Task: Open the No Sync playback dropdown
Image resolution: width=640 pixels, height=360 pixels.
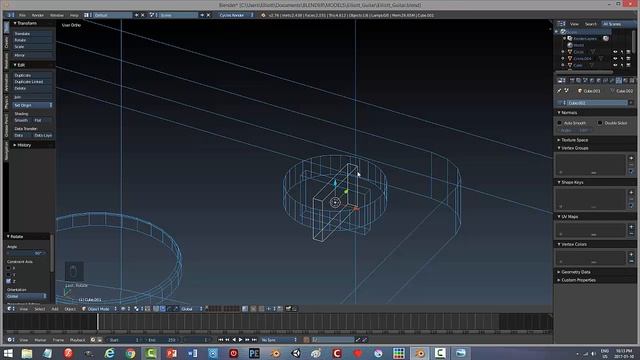Action: coord(279,340)
